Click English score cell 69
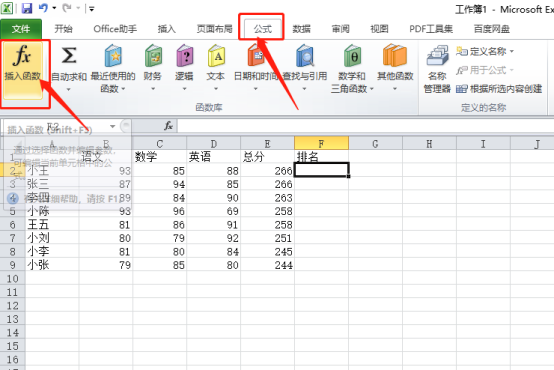Viewport: 554px width, 370px height. point(214,211)
